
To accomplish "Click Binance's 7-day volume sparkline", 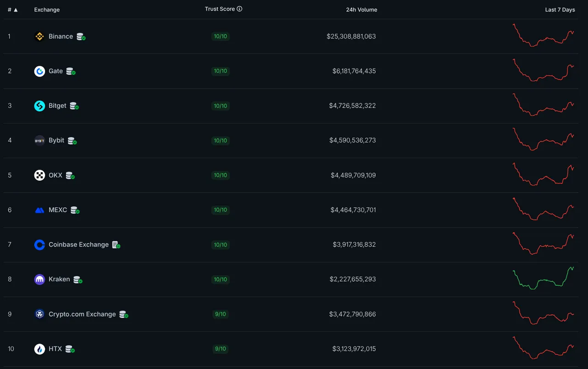I will (x=543, y=35).
